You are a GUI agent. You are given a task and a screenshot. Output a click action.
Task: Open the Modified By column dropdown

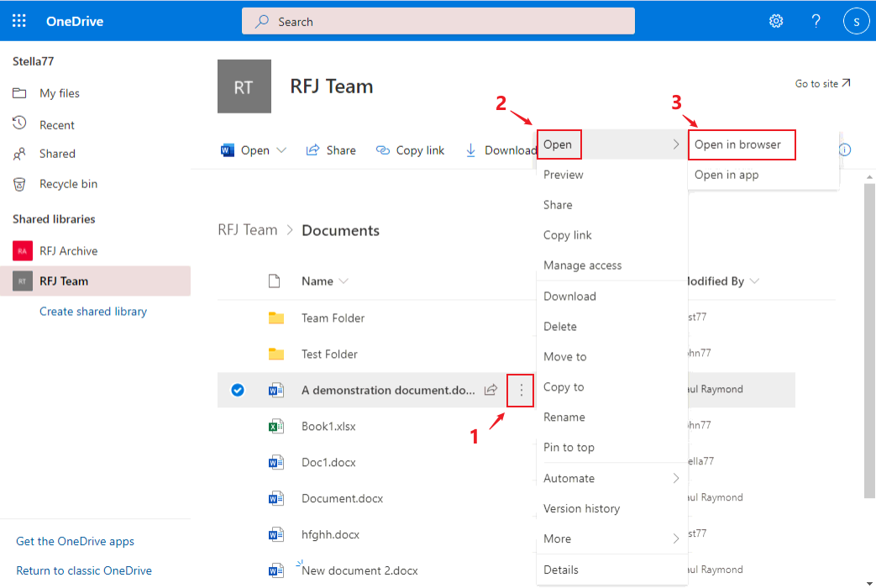pyautogui.click(x=754, y=281)
